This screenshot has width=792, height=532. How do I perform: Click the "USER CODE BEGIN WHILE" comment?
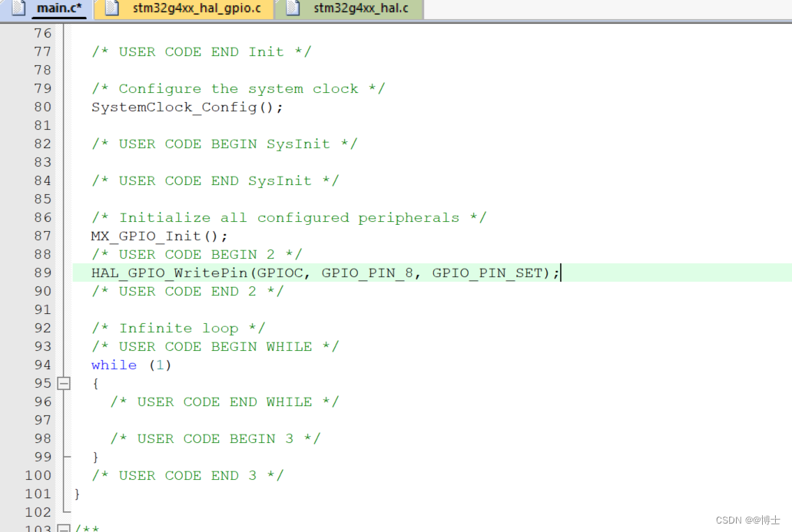(x=215, y=347)
